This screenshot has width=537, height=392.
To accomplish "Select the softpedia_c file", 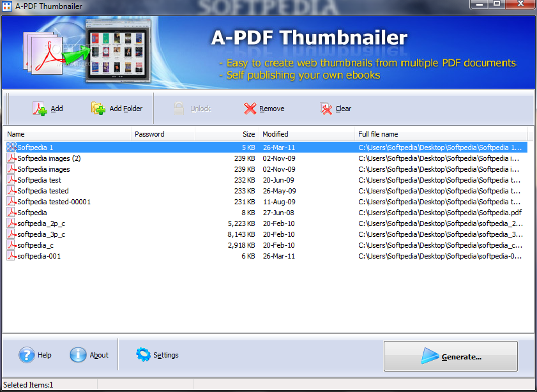I will point(35,245).
